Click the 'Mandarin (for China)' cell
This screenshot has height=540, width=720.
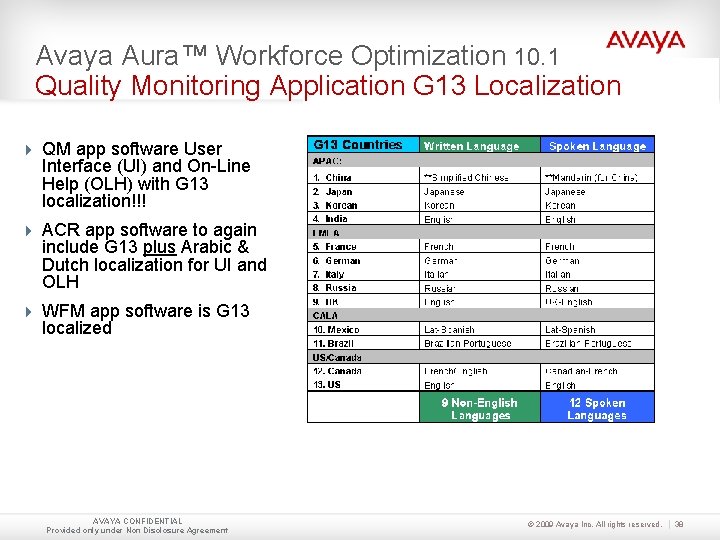pos(597,177)
